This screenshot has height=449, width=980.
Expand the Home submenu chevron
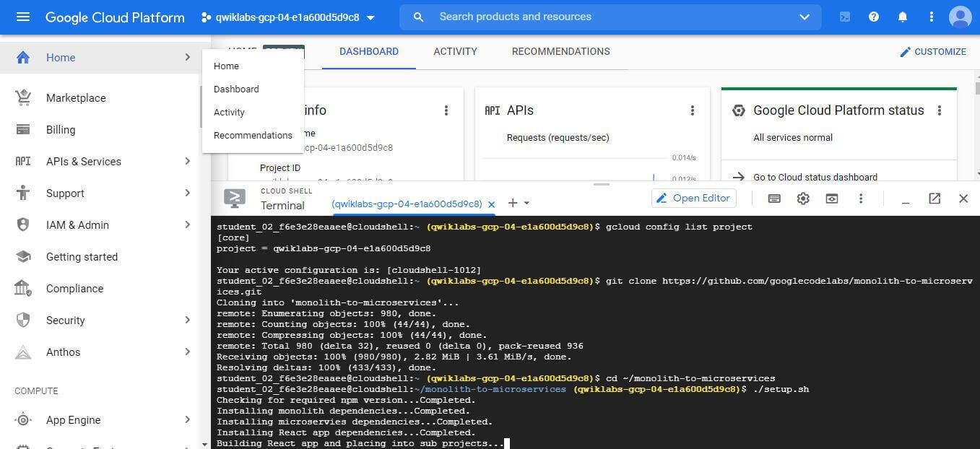click(187, 57)
